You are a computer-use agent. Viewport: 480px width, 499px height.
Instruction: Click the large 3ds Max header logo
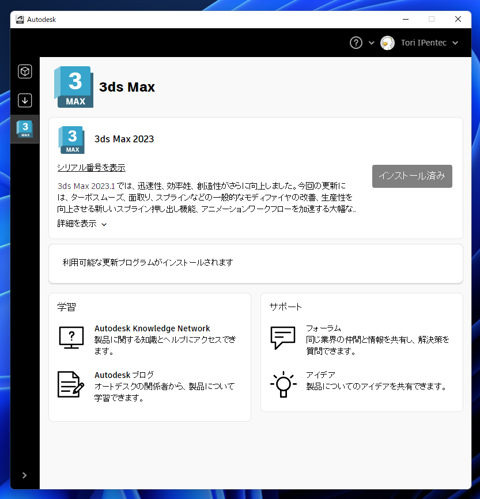pos(74,87)
